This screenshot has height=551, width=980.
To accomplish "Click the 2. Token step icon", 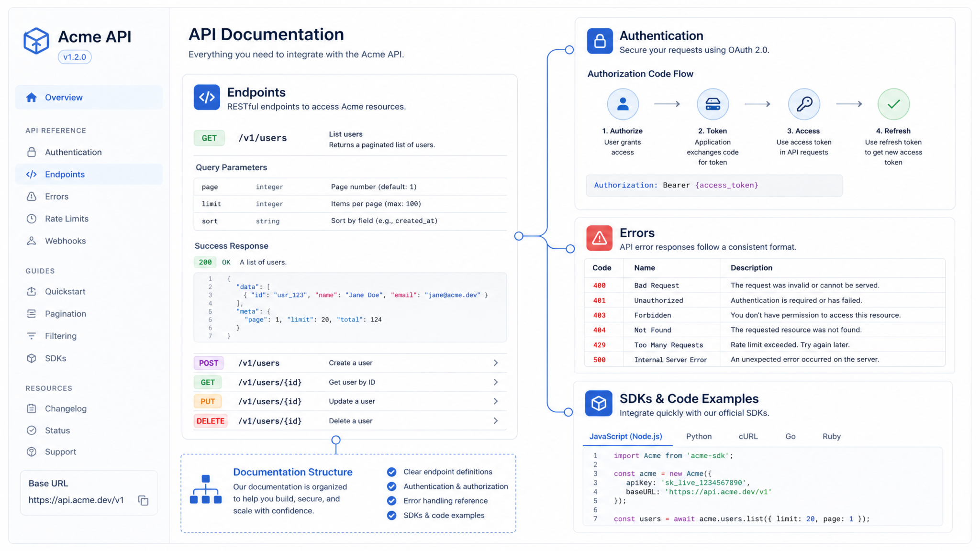I will tap(713, 104).
